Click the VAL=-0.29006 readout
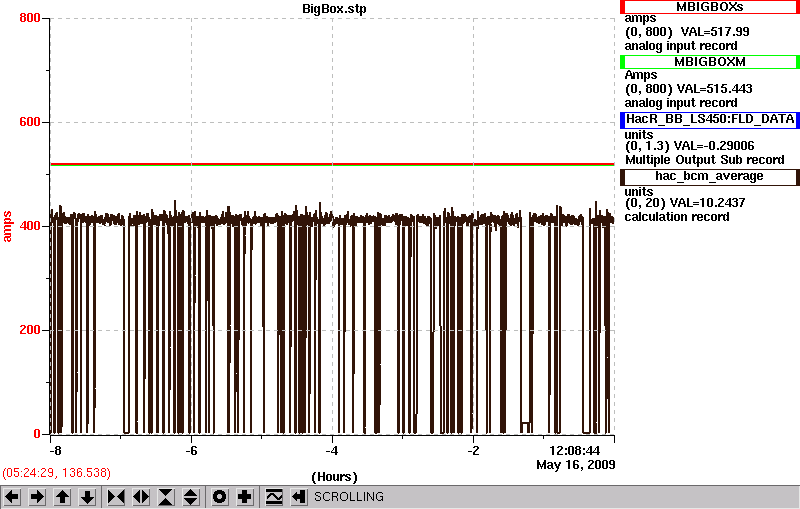800x509 pixels. point(714,146)
